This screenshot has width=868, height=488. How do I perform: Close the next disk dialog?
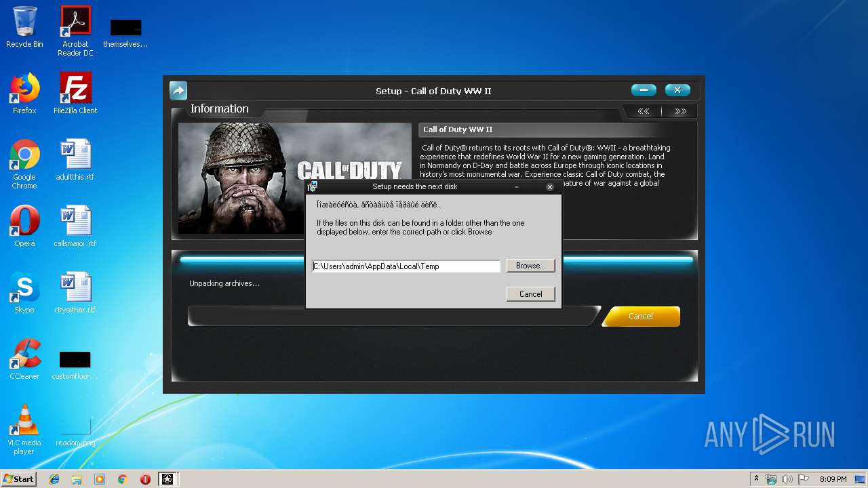550,187
